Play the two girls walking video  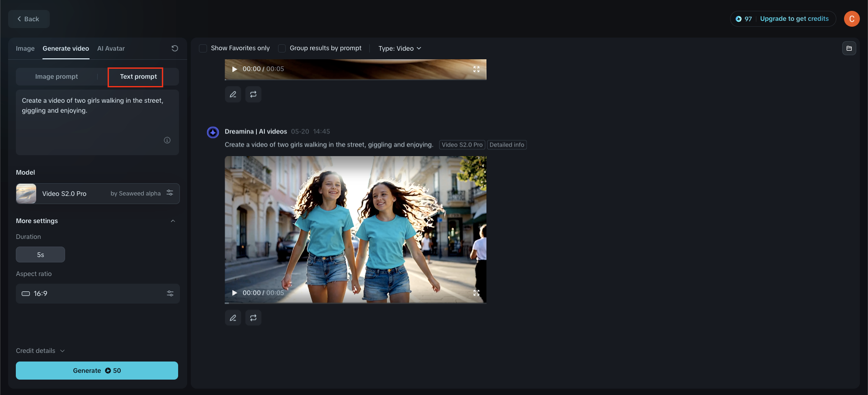234,293
